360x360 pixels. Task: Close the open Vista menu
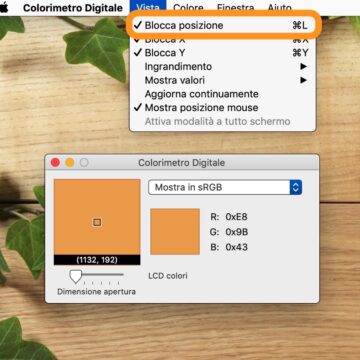148,7
